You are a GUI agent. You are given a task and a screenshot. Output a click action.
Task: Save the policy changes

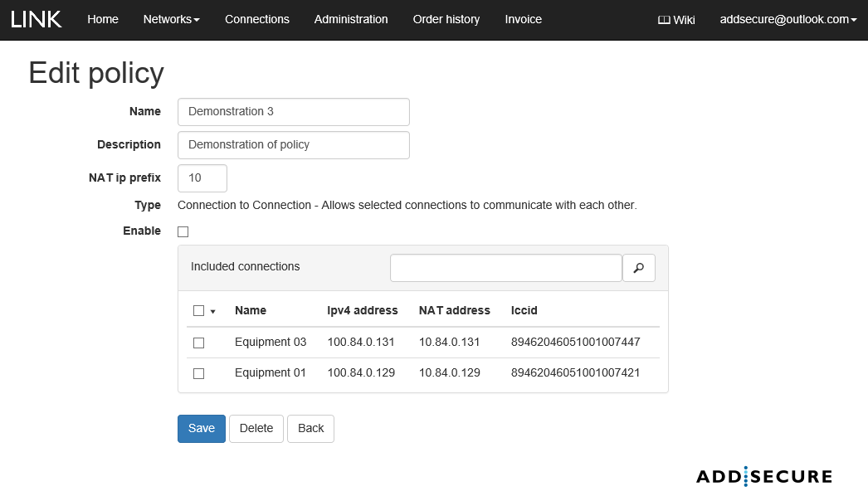201,429
